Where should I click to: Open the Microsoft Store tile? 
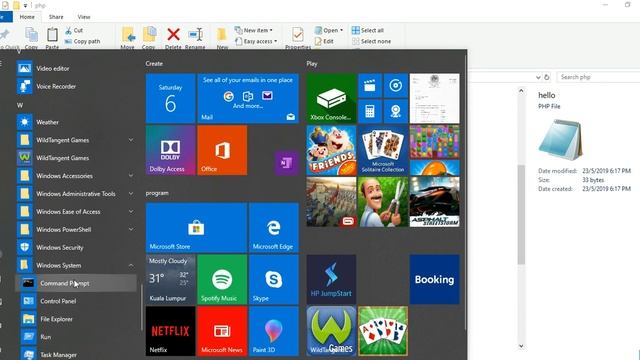[196, 228]
